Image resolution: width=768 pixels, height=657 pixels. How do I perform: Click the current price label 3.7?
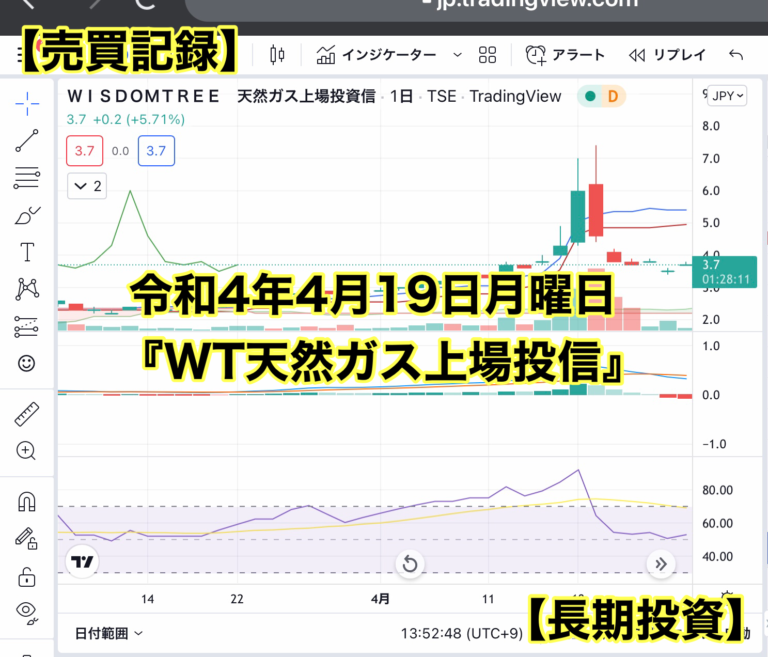(724, 272)
